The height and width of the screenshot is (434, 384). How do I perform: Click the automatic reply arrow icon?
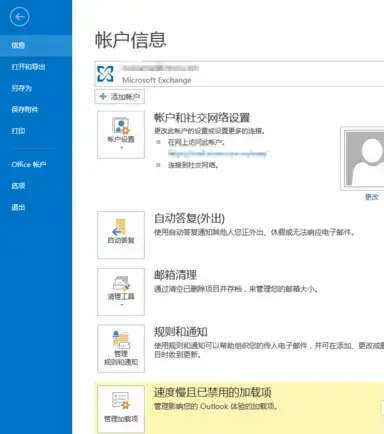tap(119, 227)
